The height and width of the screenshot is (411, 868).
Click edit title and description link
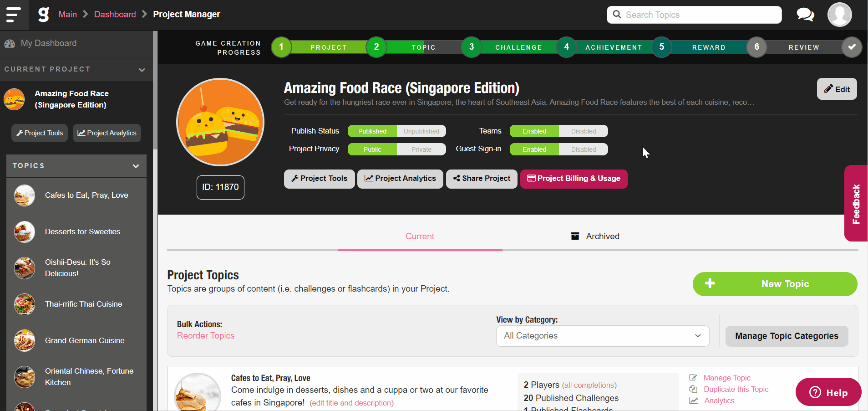[x=351, y=403]
